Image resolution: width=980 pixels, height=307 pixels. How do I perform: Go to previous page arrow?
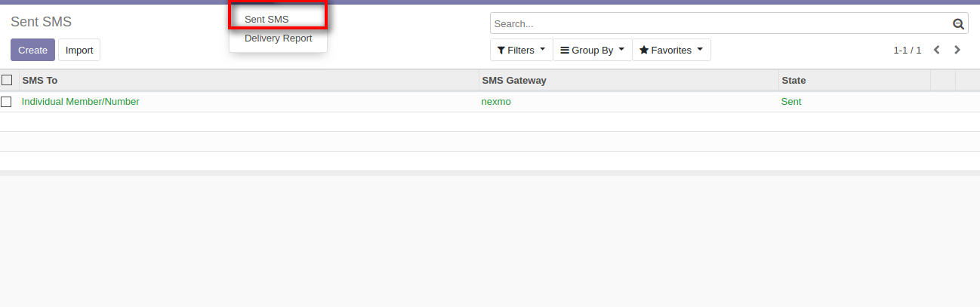(936, 51)
